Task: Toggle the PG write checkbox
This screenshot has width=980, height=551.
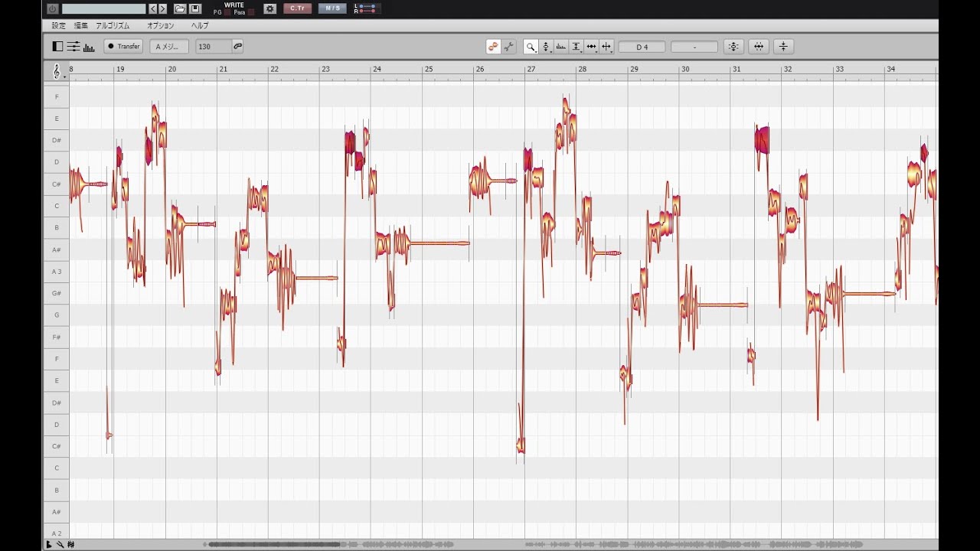Action: click(227, 12)
